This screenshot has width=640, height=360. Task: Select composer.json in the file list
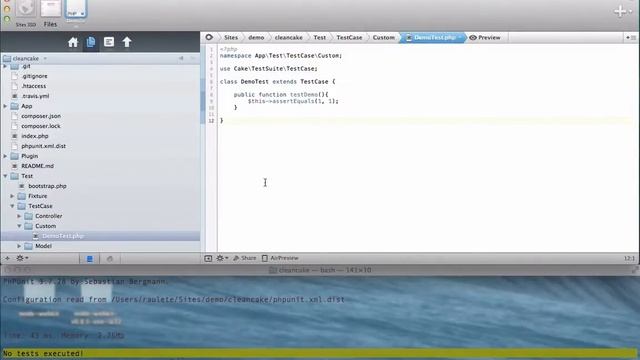click(x=41, y=116)
